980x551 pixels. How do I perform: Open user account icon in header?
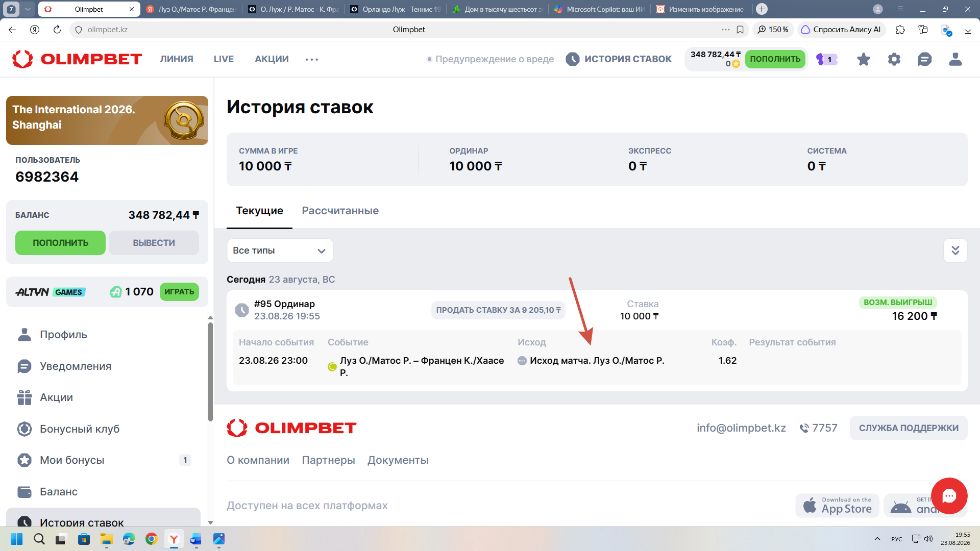click(x=955, y=59)
